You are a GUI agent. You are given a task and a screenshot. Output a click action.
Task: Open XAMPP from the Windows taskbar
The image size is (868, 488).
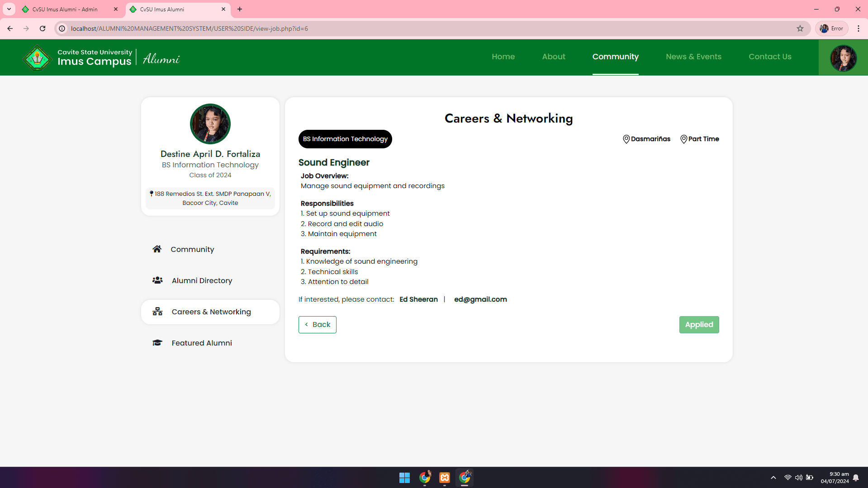pos(445,478)
